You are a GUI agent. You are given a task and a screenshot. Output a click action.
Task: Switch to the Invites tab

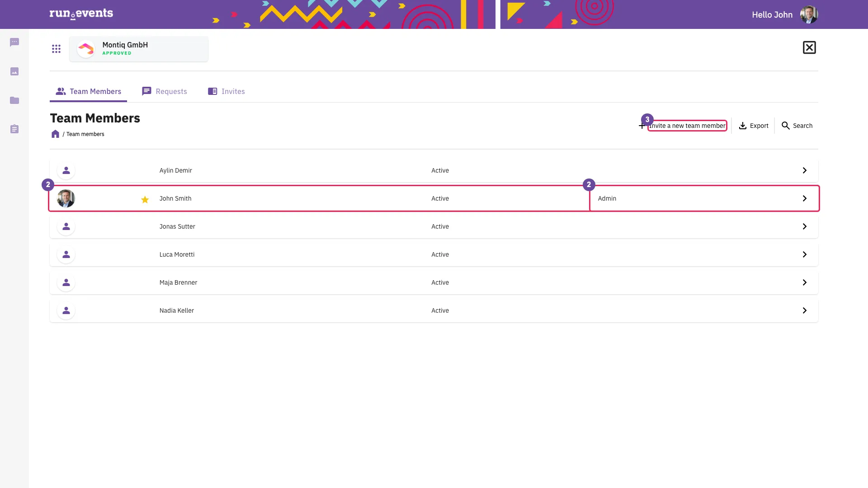coord(226,91)
